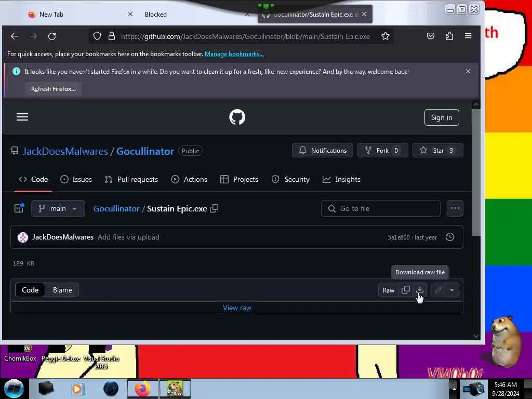Viewport: 532px width, 399px height.
Task: Open GitHub's global navigation hamburger menu
Action: pyautogui.click(x=22, y=117)
